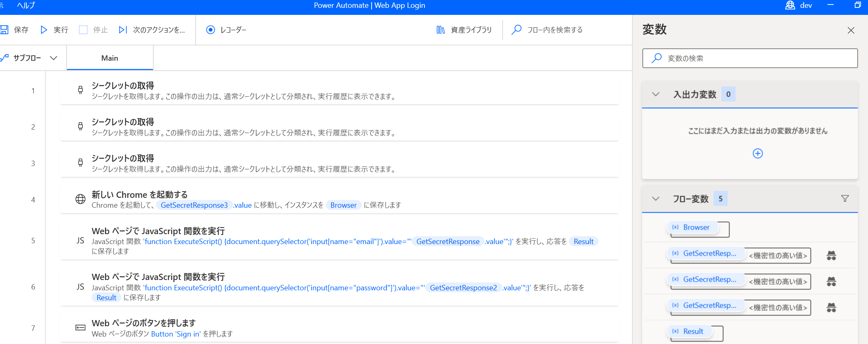Click plug icon of action 3
The width and height of the screenshot is (868, 344).
click(x=81, y=163)
